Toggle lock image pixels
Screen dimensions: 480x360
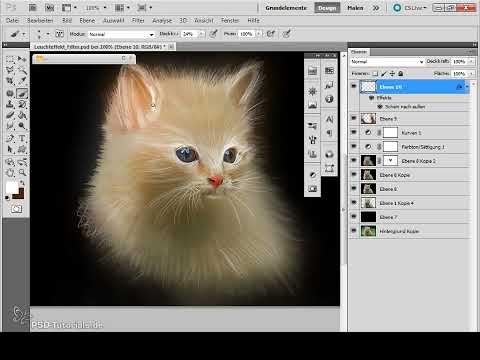(384, 73)
